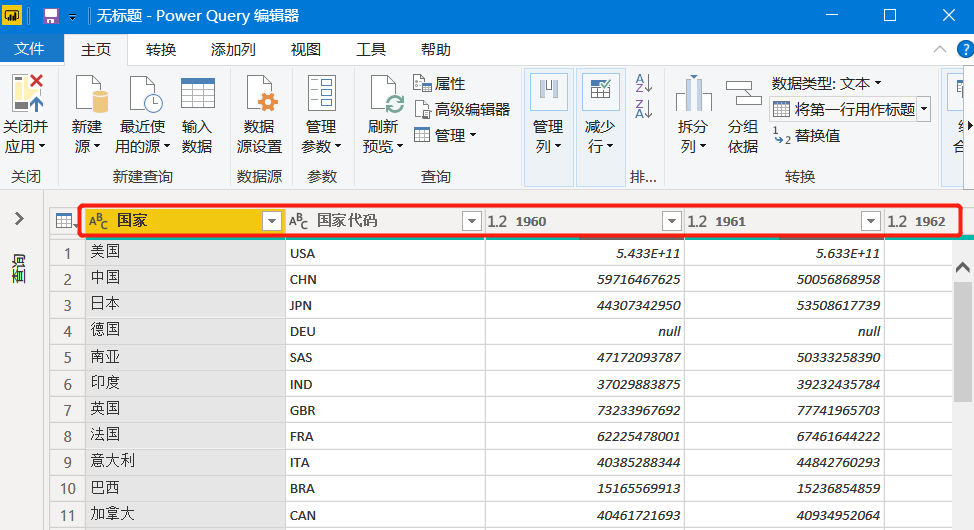This screenshot has width=974, height=530.
Task: Select the cell containing 中国
Action: [x=185, y=279]
